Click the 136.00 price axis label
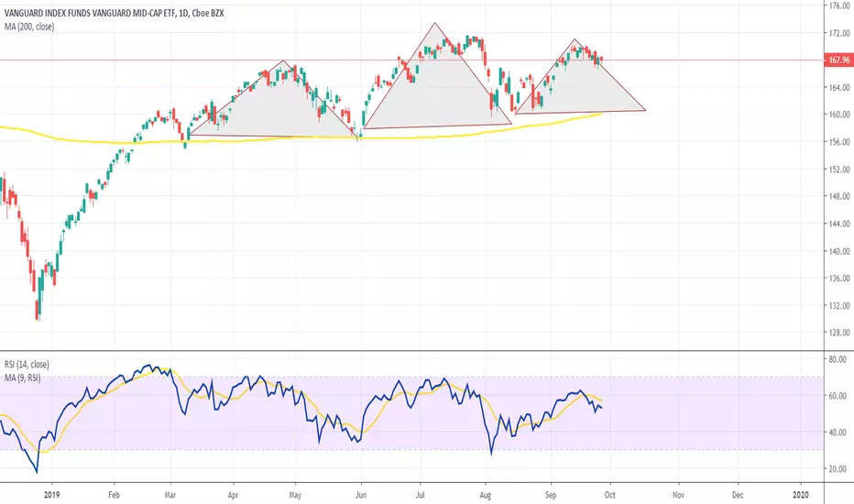The width and height of the screenshot is (854, 504). pos(838,279)
